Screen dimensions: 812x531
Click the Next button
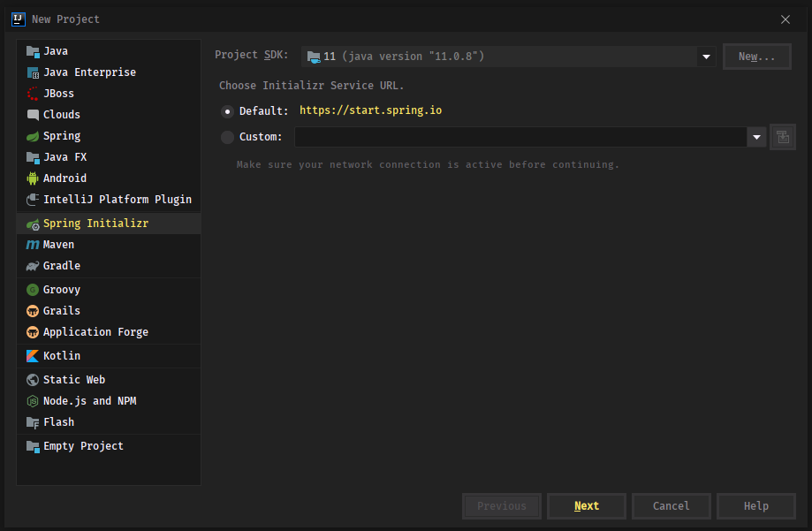coord(586,506)
